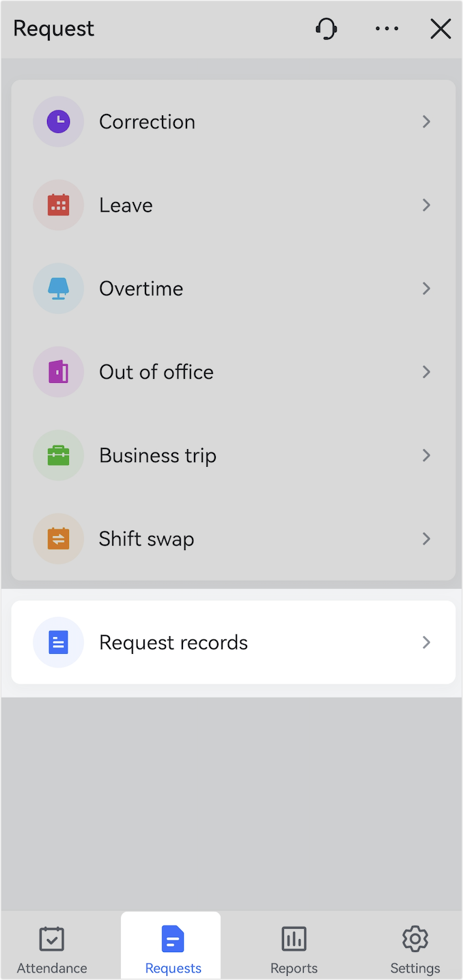Select the Request records document icon

point(58,642)
